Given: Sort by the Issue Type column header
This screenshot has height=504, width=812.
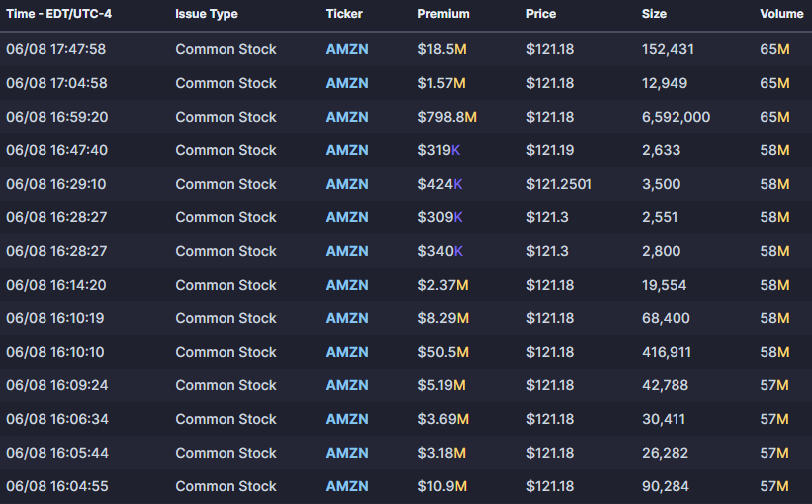Looking at the screenshot, I should [207, 14].
